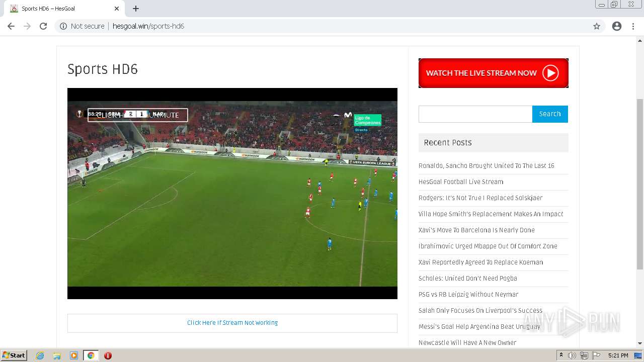Screen dimensions: 644x362
Task: Click the blue Search button
Action: 550,114
